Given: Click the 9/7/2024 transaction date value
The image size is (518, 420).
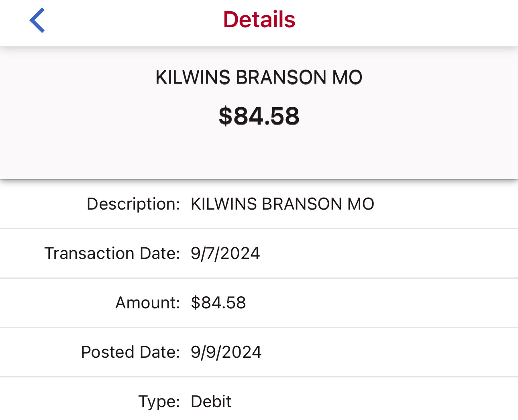Looking at the screenshot, I should point(225,253).
